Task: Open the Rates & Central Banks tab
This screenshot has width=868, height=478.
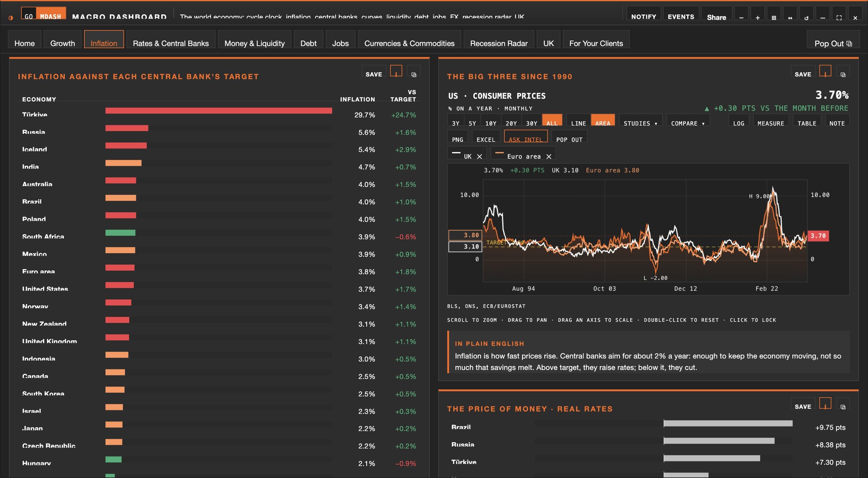Action: coord(171,40)
